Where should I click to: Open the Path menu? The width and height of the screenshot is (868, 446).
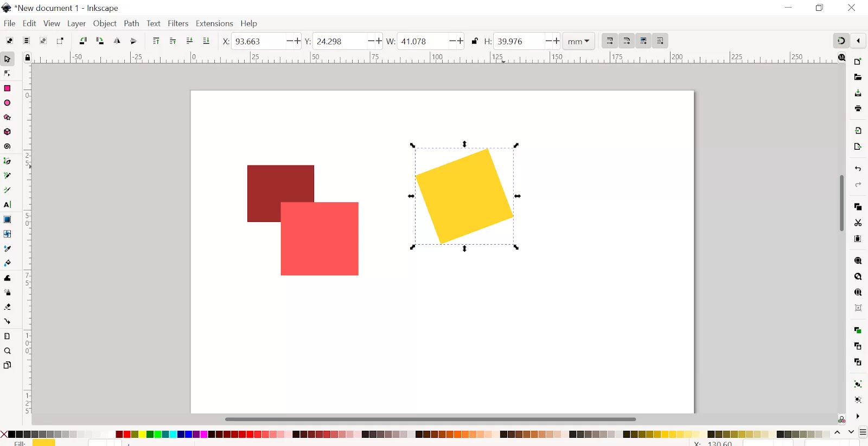coord(131,24)
